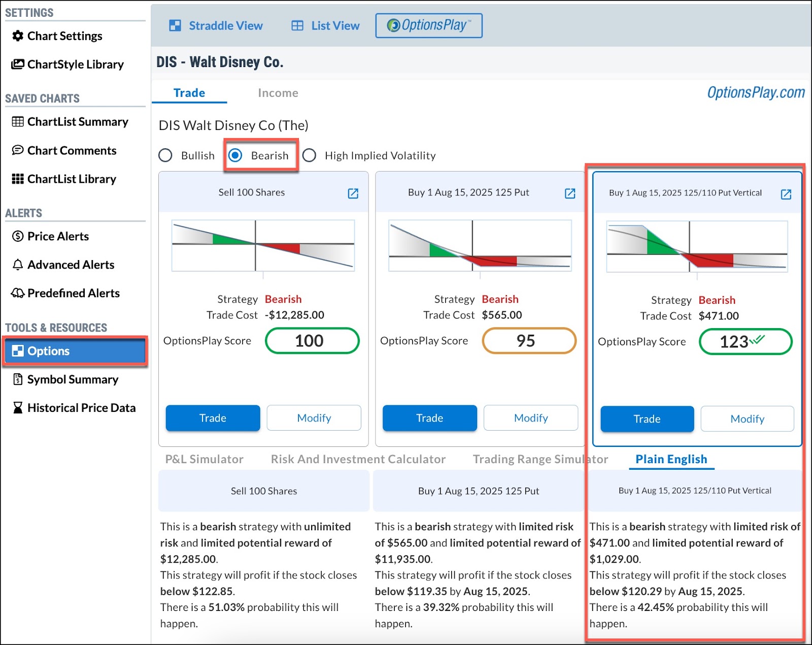Open Chart Settings gear icon

point(18,36)
